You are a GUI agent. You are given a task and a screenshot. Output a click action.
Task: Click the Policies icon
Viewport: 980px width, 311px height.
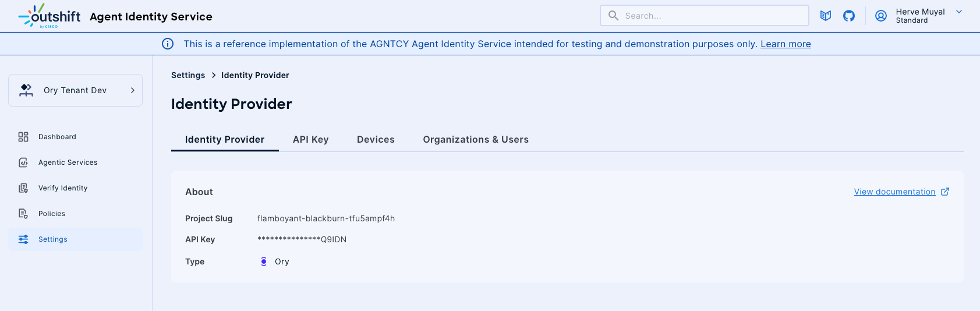click(23, 214)
